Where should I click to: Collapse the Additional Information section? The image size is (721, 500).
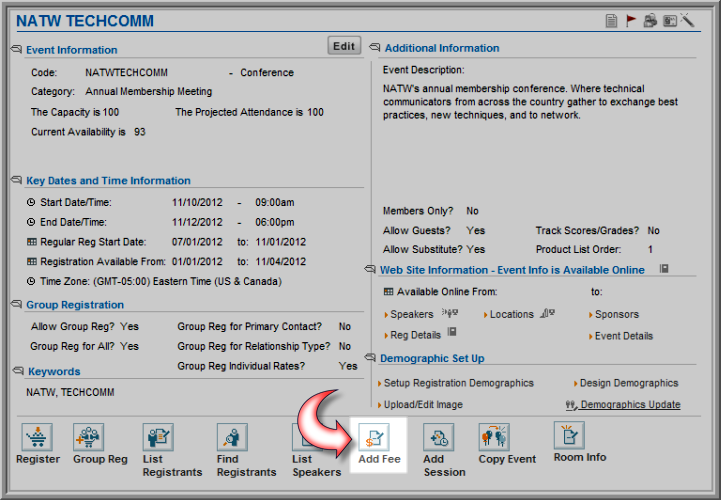tap(375, 47)
